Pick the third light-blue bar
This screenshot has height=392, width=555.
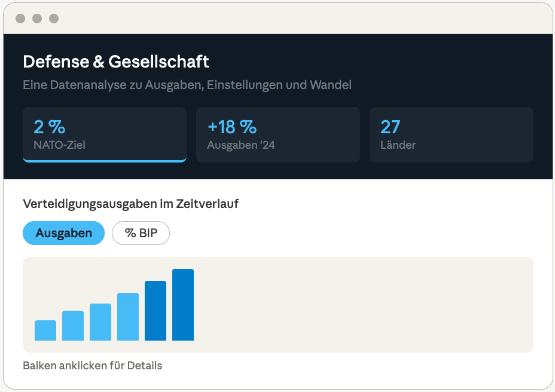click(100, 322)
